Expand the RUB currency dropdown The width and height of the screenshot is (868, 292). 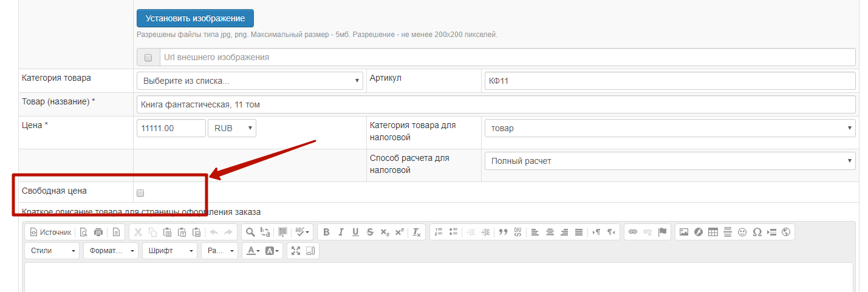point(232,128)
